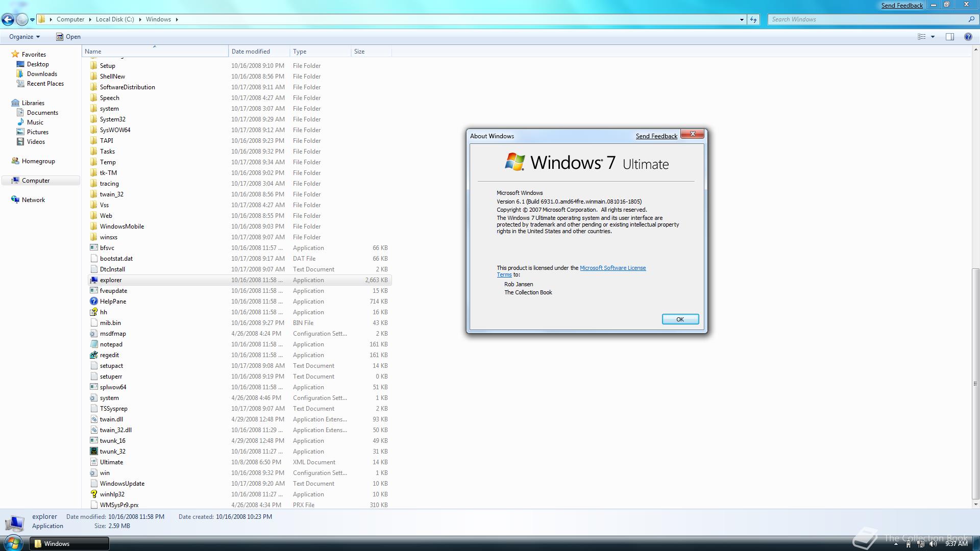Open the view options dropdown arrow
This screenshot has width=980, height=551.
tap(933, 37)
